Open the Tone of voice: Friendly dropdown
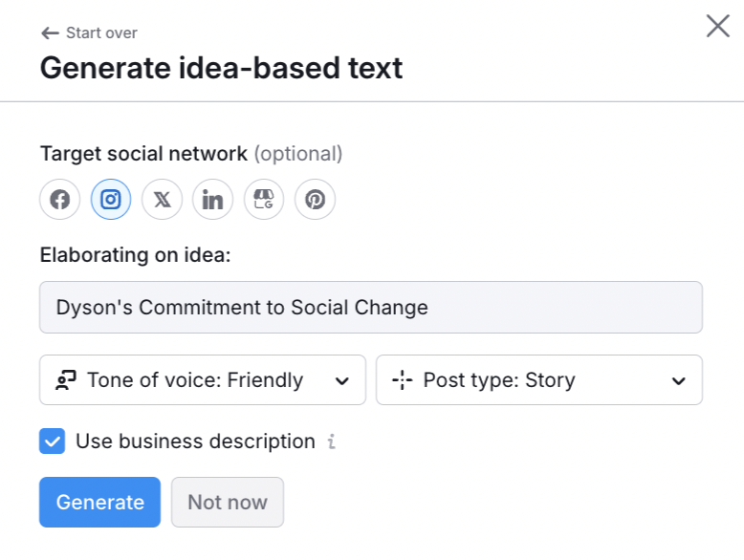 pyautogui.click(x=195, y=380)
